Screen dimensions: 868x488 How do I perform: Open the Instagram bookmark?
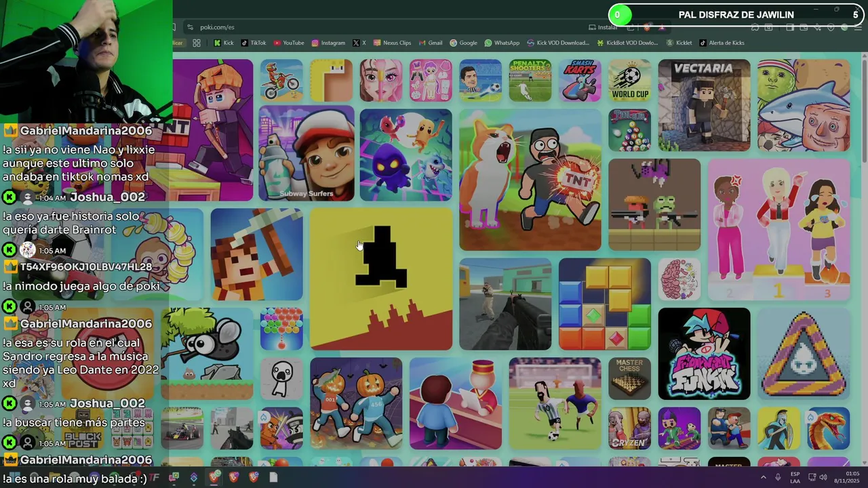point(328,43)
